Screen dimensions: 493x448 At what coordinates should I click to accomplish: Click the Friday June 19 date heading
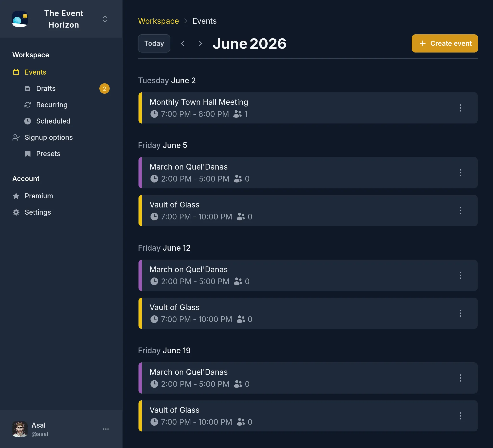tap(164, 351)
